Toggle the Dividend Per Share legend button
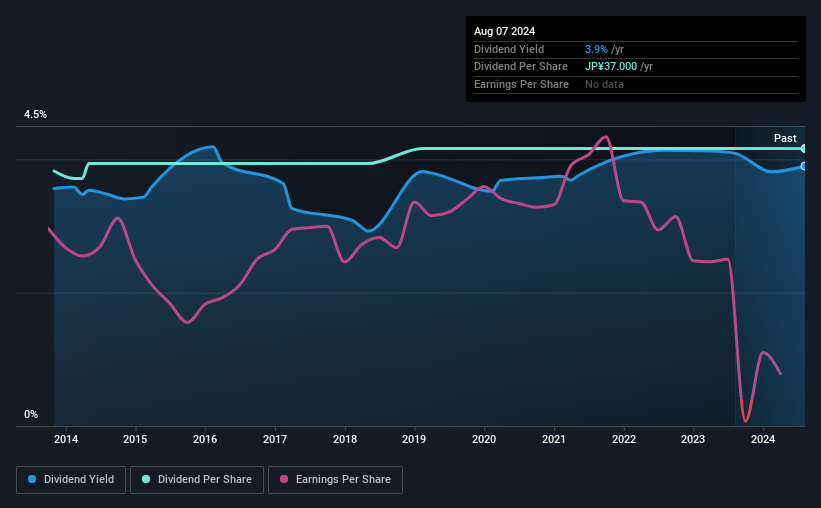This screenshot has height=508, width=821. pos(197,480)
